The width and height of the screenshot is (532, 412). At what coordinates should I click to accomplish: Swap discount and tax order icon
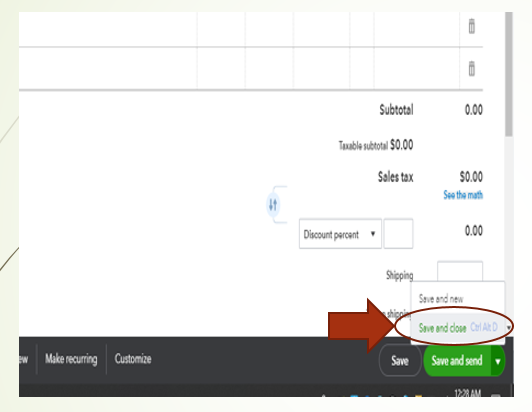(273, 205)
